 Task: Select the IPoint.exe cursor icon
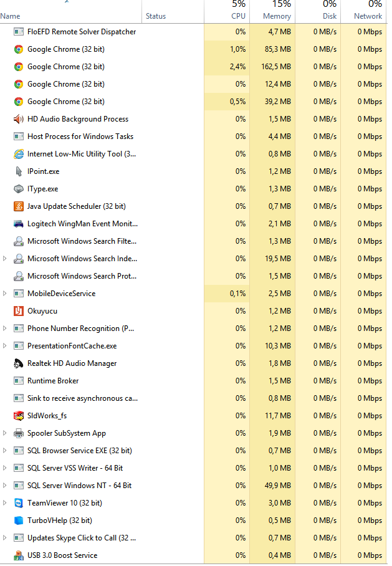19,171
